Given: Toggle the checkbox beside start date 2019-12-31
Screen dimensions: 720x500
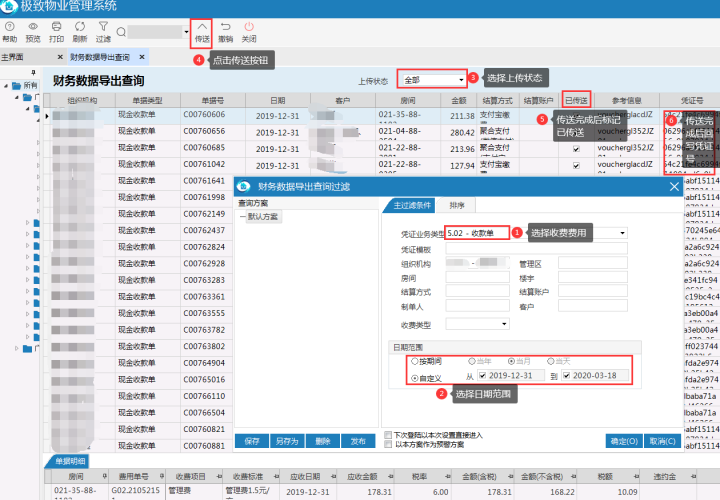Looking at the screenshot, I should [x=482, y=375].
